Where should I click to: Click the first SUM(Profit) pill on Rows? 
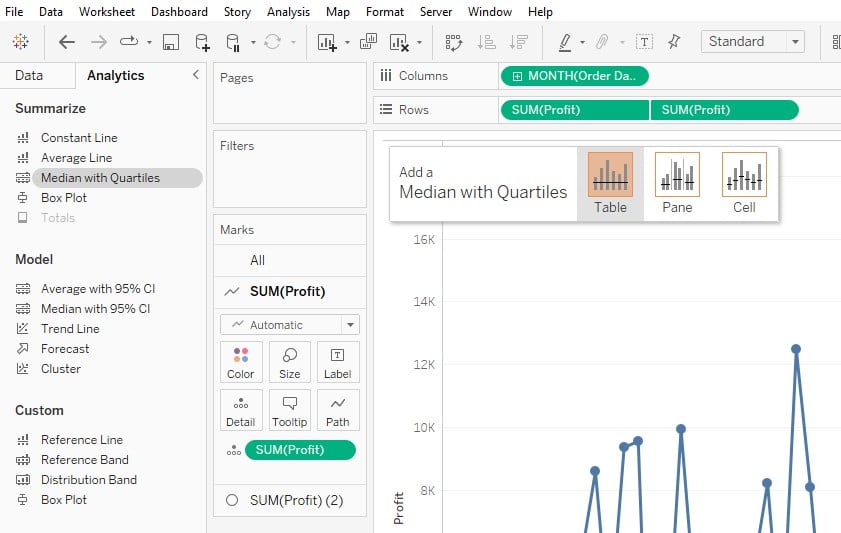(x=574, y=110)
